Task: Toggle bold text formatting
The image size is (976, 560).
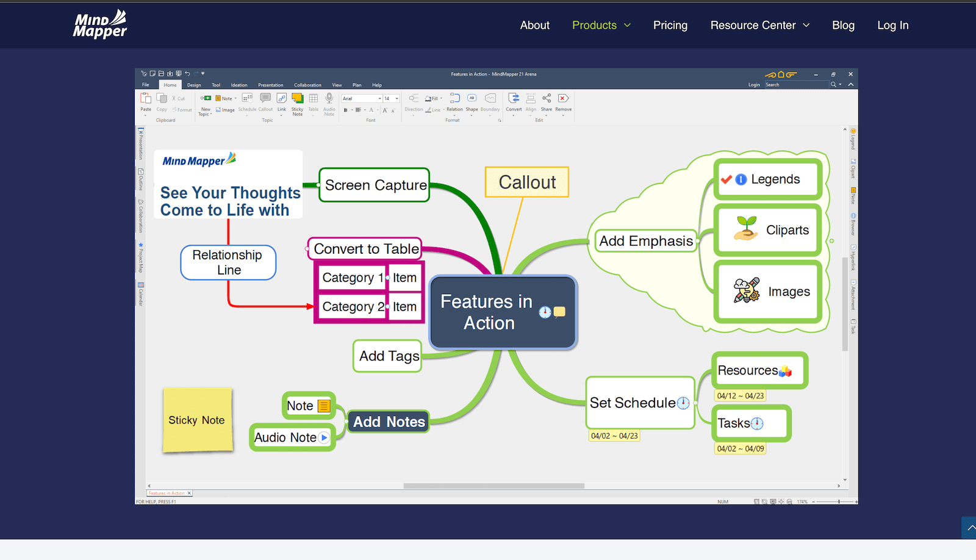Action: (x=346, y=110)
